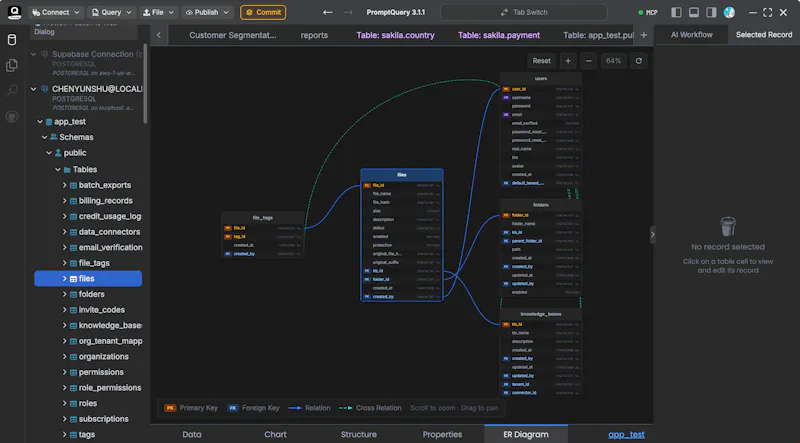800x443 pixels.
Task: Collapse the CHENYUNSHU@LOCAL connection node
Action: click(34, 89)
